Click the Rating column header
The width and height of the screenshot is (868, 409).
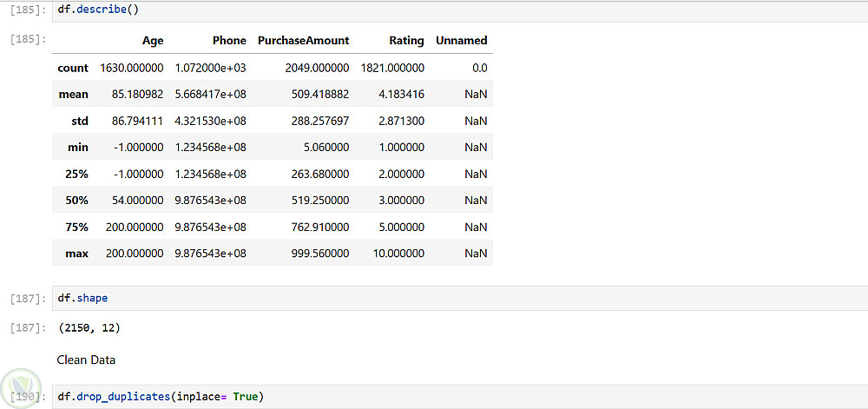click(406, 41)
